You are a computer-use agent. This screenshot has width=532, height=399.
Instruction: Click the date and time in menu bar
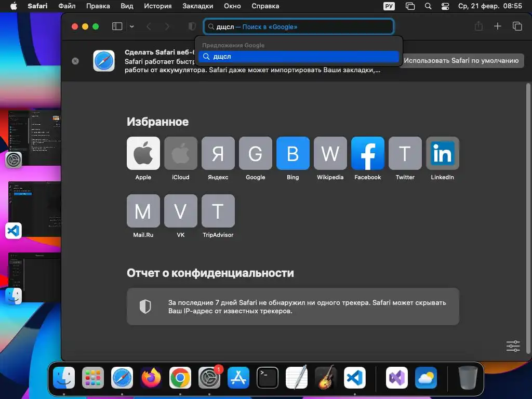[490, 6]
